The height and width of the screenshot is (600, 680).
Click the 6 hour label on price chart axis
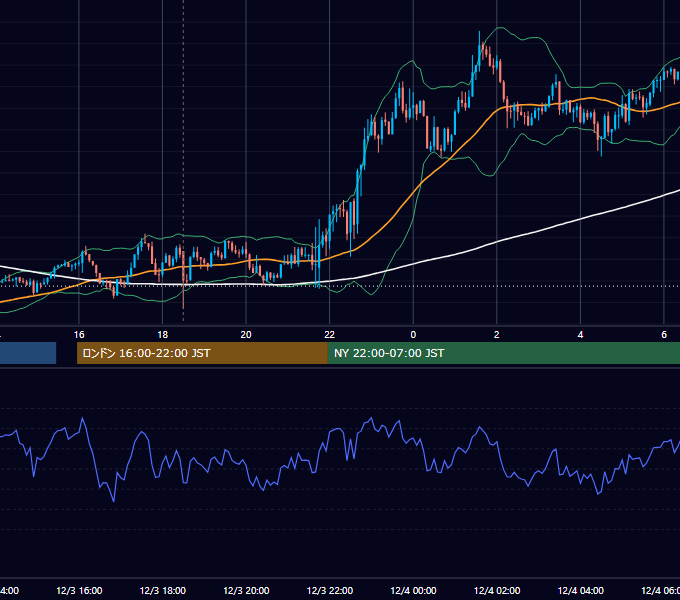click(664, 335)
